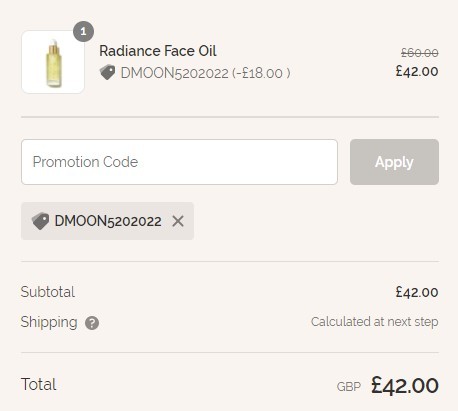This screenshot has width=458, height=411.
Task: Select the Radiance Face Oil product thumbnail
Action: tap(53, 62)
